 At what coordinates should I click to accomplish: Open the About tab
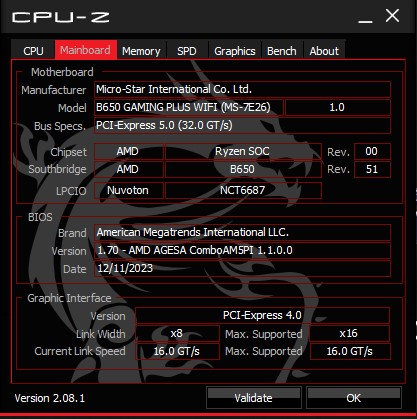tap(324, 51)
